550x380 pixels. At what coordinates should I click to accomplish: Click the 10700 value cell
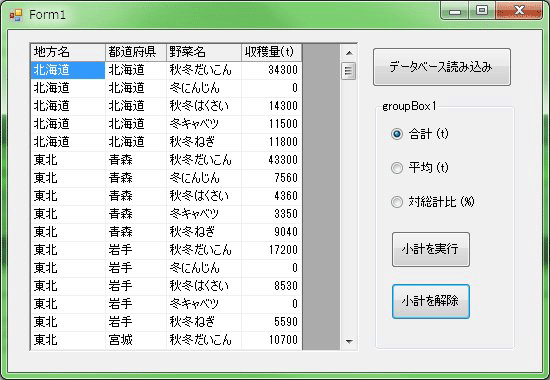click(x=271, y=340)
